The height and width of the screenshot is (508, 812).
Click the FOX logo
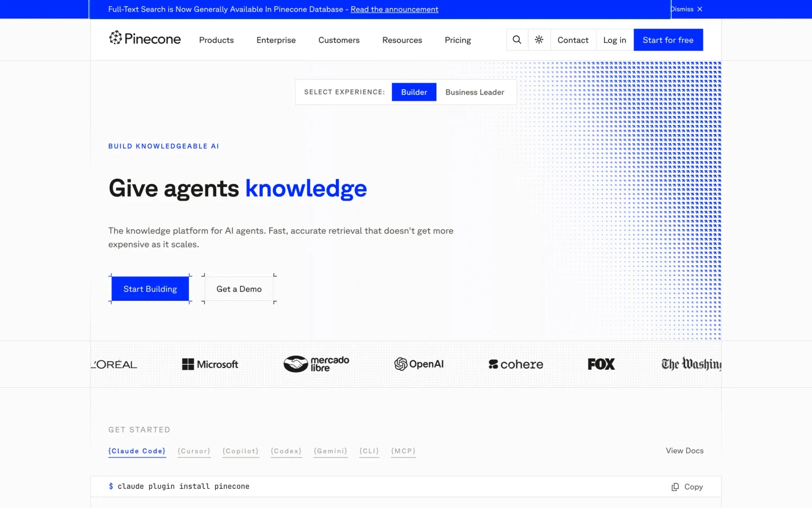pos(601,364)
